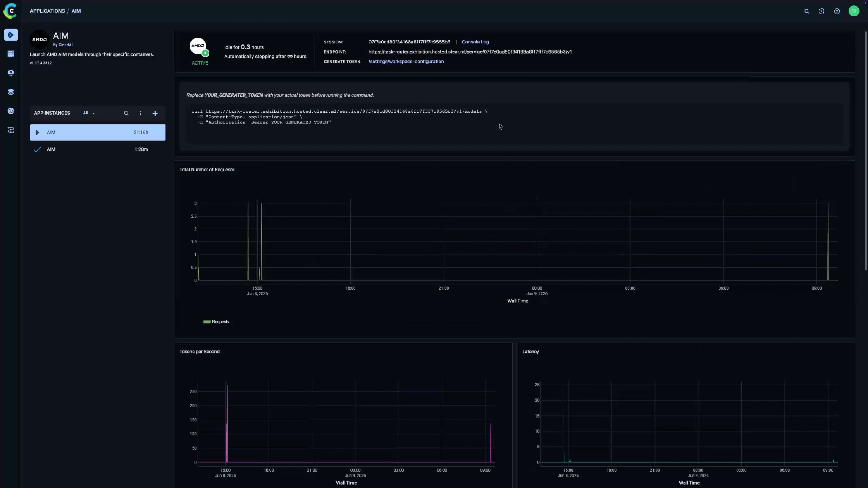
Task: Open the cloud-gear icon in the sidebar
Action: [x=11, y=73]
